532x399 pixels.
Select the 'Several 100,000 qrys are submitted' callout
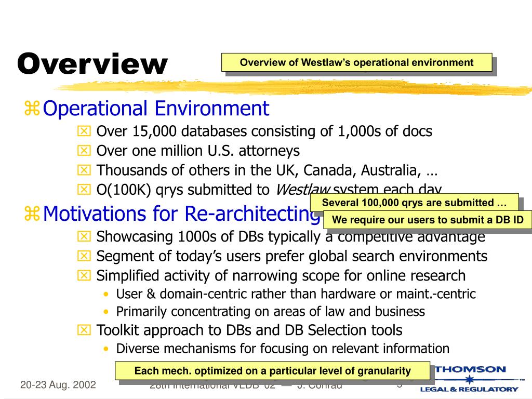coord(414,203)
